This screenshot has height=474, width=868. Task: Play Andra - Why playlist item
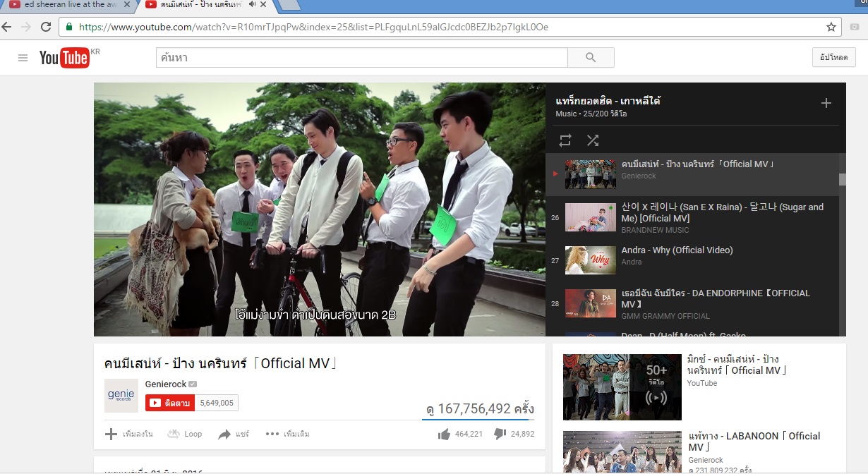(x=692, y=260)
